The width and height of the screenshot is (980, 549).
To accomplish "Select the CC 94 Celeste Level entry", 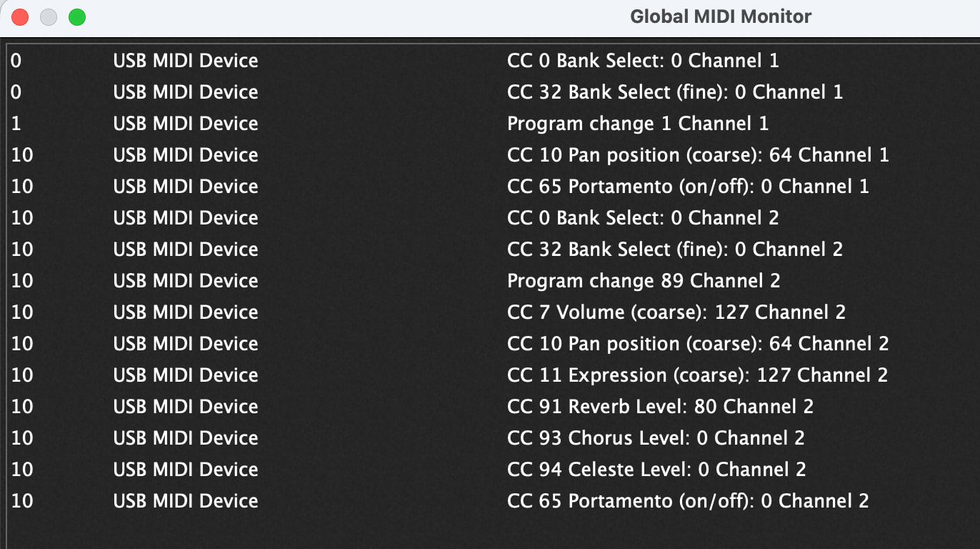I will [656, 470].
